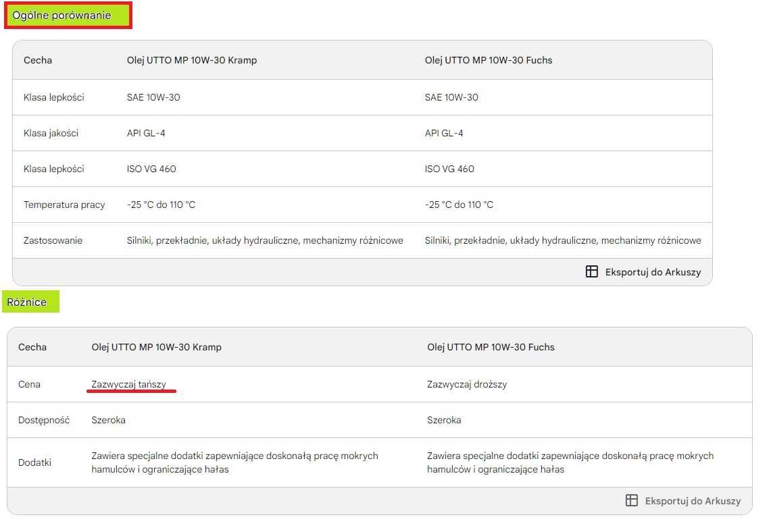The width and height of the screenshot is (771, 532).
Task: Select 'Silniki, przekładnie...' text in the Kramp column
Action: 265,241
